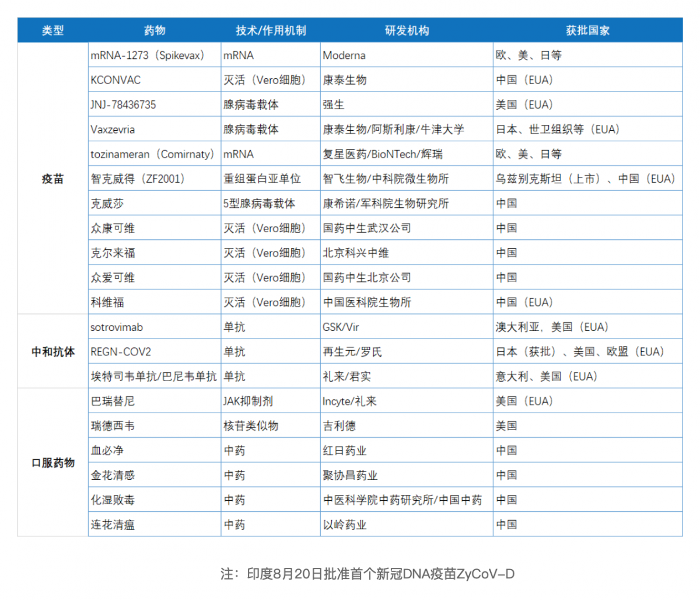700x600 pixels.
Task: Select the 再生元/罗氏 developer cell
Action: pos(407,351)
